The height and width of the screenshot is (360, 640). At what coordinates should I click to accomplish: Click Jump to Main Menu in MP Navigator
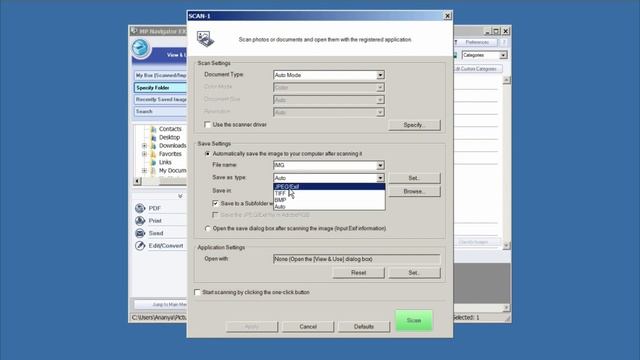160,304
